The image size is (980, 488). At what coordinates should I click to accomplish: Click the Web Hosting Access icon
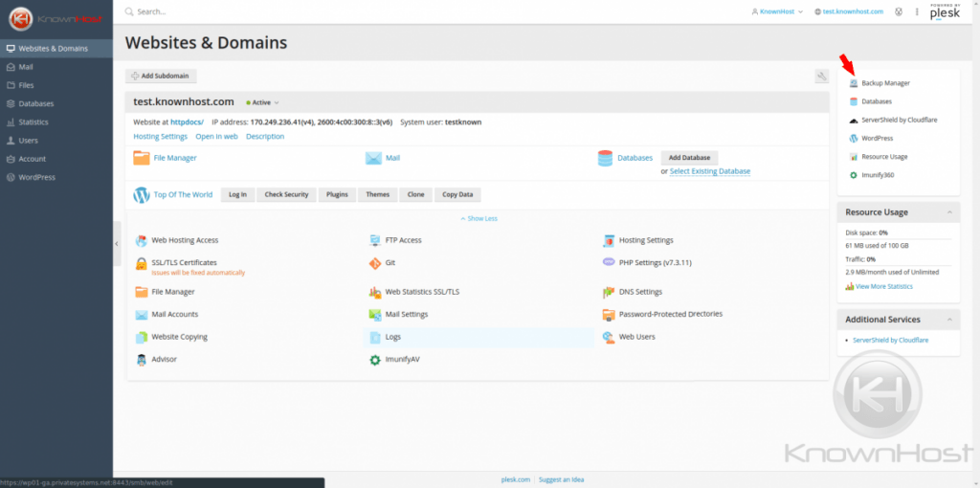pos(142,240)
